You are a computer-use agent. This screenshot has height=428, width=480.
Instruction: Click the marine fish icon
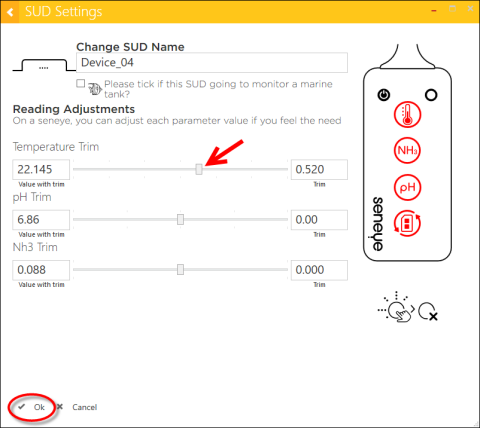(95, 89)
